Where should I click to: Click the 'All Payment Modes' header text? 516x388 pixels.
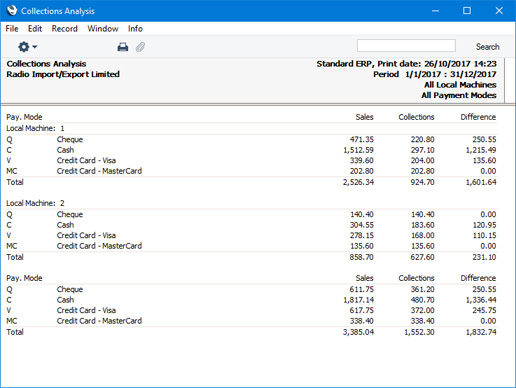pyautogui.click(x=459, y=95)
